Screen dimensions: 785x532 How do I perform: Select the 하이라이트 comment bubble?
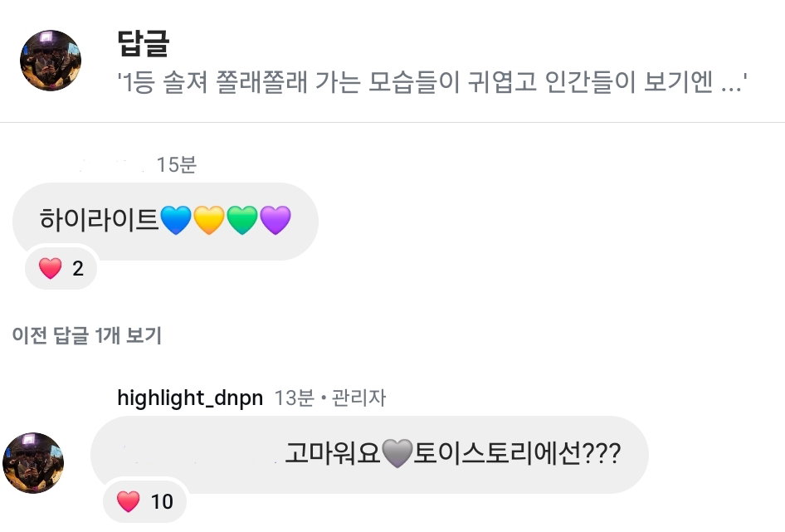[x=165, y=221]
